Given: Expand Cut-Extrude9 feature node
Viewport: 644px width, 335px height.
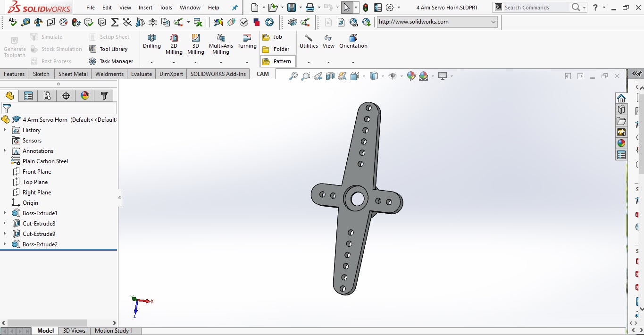Looking at the screenshot, I should click(x=5, y=234).
